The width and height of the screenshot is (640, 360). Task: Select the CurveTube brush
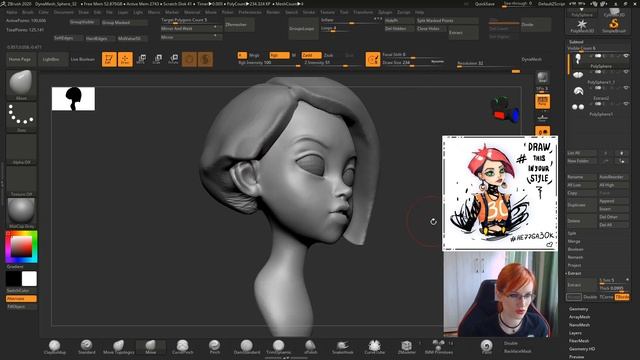pyautogui.click(x=374, y=347)
